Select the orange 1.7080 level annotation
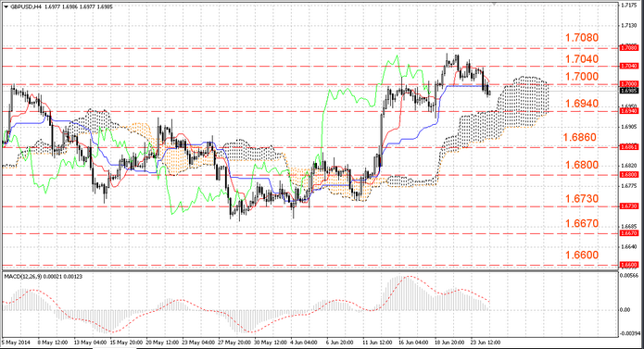This screenshot has height=349, width=644. [x=582, y=38]
